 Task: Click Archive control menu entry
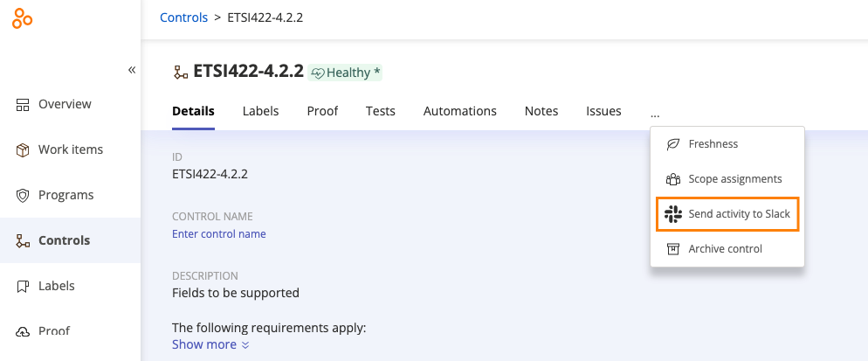click(x=727, y=249)
